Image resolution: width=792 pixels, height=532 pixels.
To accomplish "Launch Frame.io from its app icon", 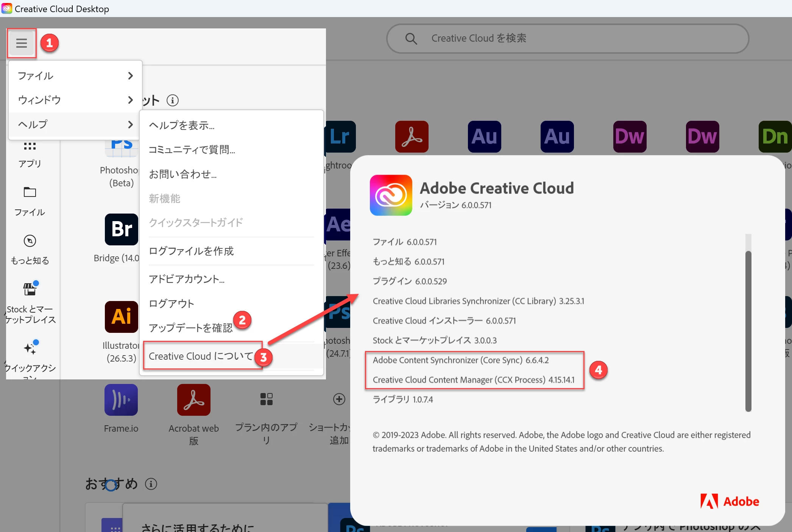I will [x=121, y=400].
